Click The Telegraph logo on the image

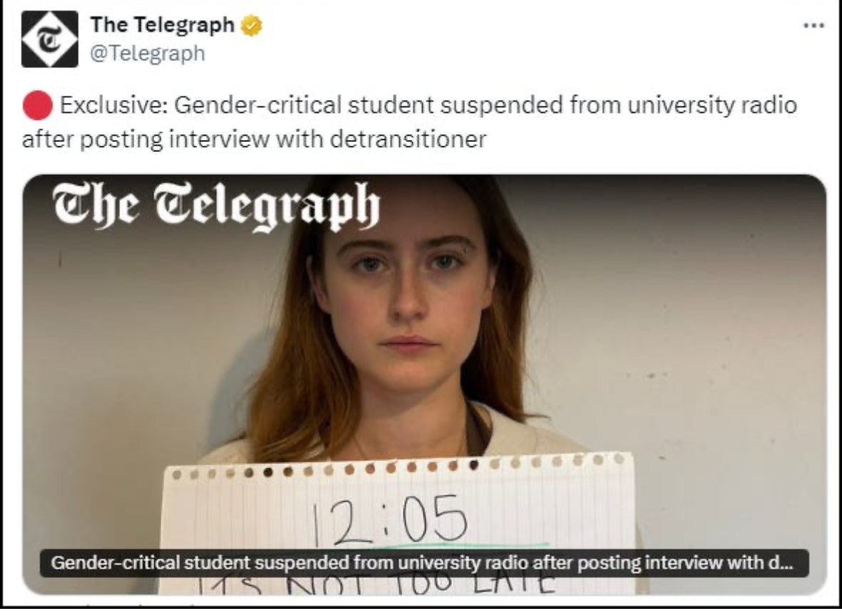click(216, 206)
